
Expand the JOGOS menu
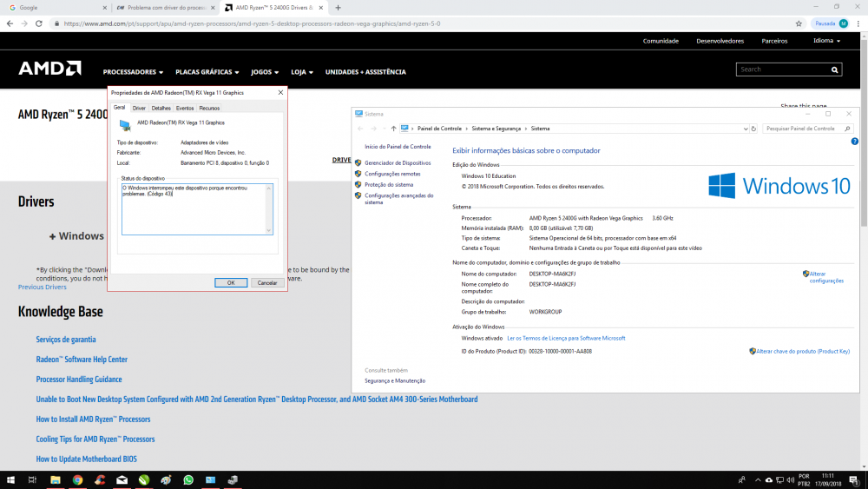click(x=265, y=72)
